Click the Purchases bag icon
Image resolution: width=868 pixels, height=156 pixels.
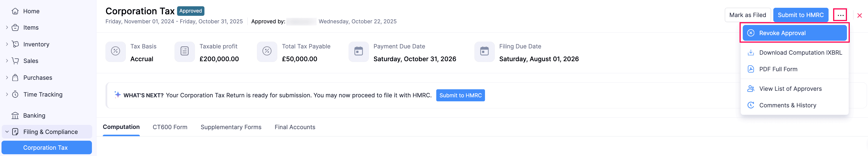15,78
